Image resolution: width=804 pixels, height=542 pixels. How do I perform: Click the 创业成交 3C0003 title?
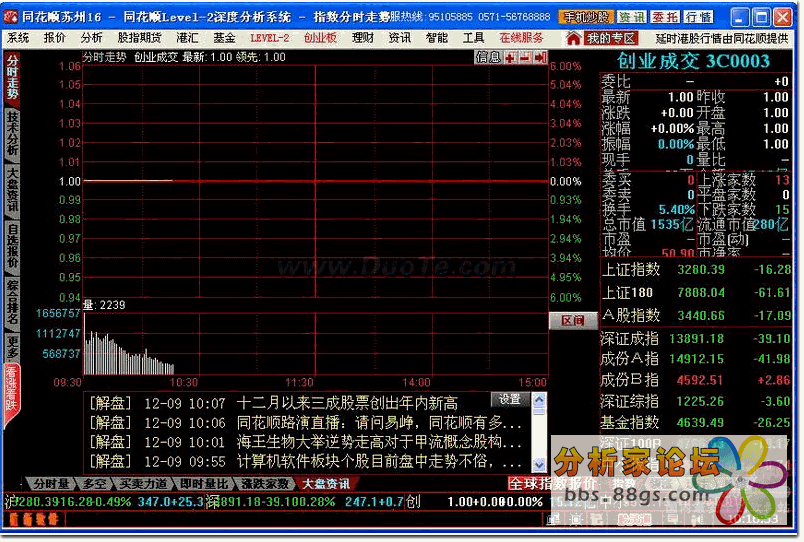click(x=693, y=61)
